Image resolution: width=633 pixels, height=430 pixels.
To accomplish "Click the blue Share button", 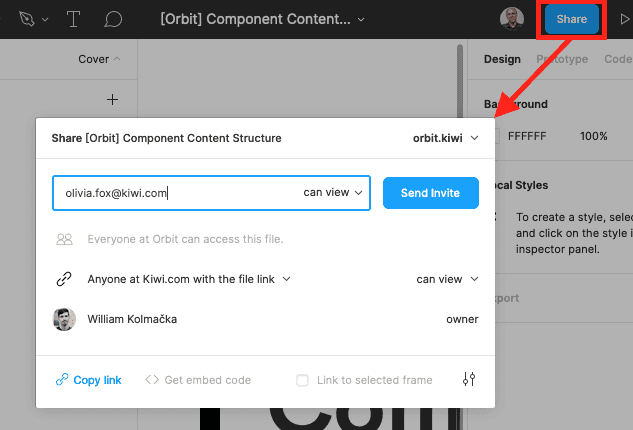I will (572, 19).
